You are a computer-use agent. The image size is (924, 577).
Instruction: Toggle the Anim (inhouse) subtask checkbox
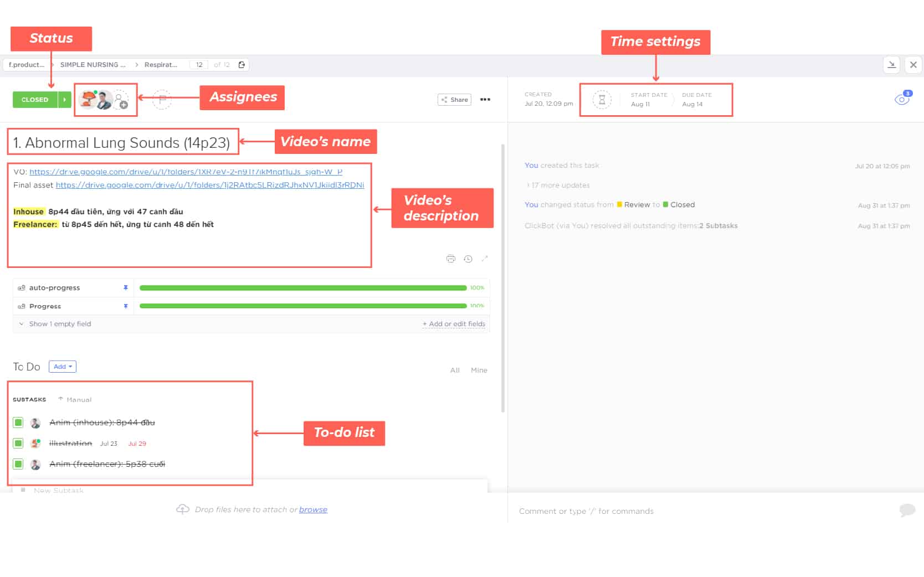coord(18,423)
